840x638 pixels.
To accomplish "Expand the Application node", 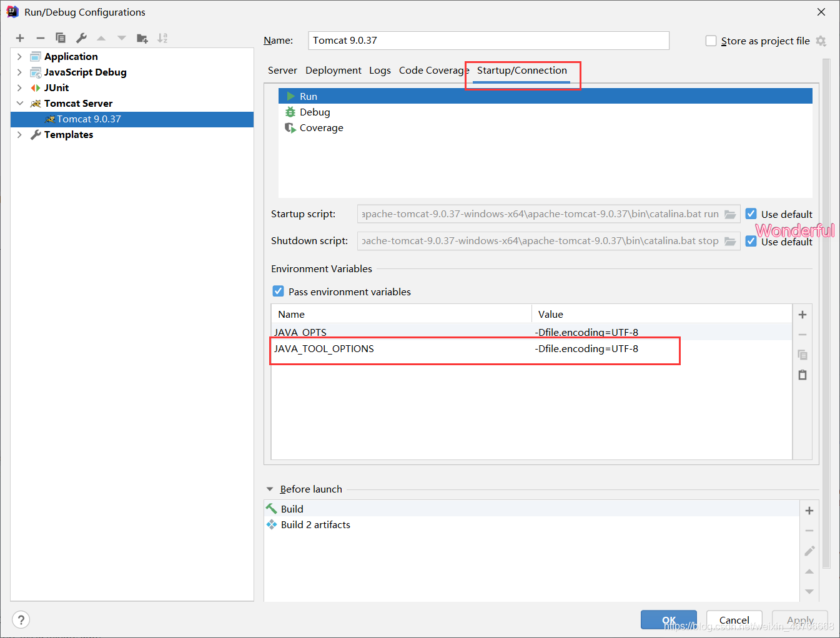I will pos(19,56).
